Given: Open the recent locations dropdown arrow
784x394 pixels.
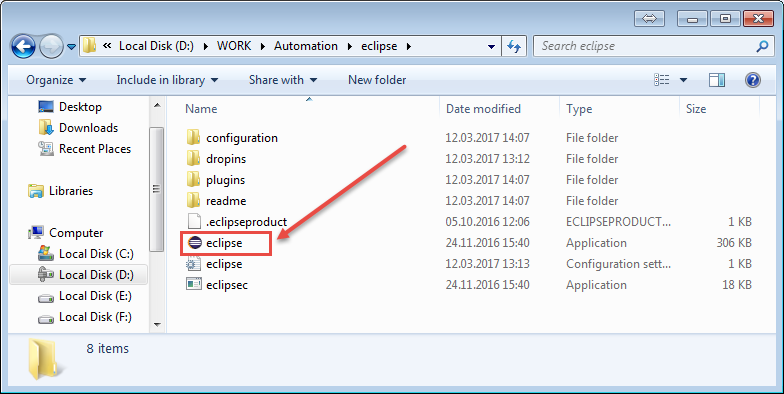Looking at the screenshot, I should coord(72,47).
